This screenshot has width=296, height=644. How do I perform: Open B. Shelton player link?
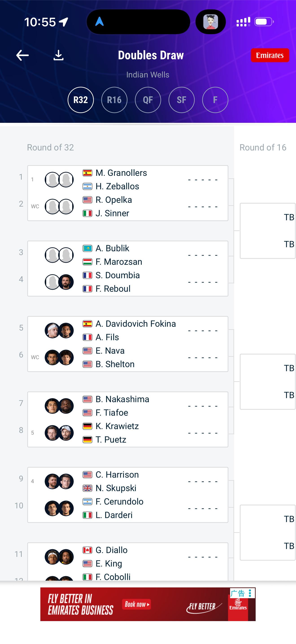pos(115,364)
